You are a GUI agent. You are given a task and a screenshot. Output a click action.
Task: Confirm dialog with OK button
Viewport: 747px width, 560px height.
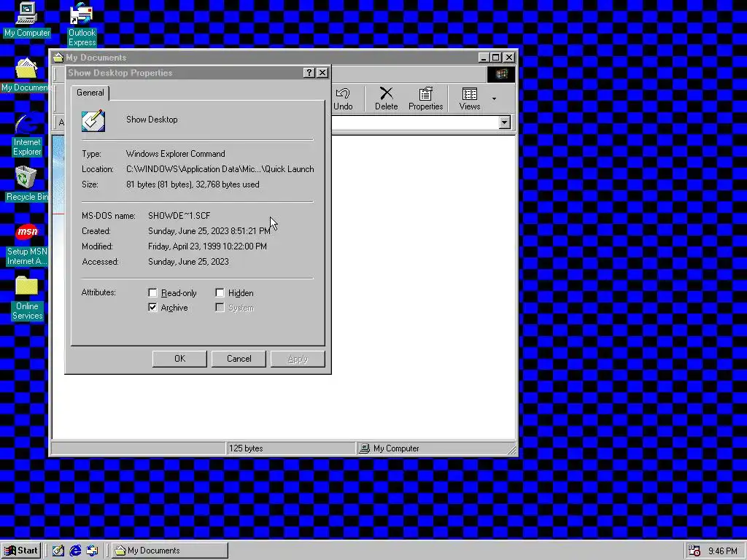179,359
